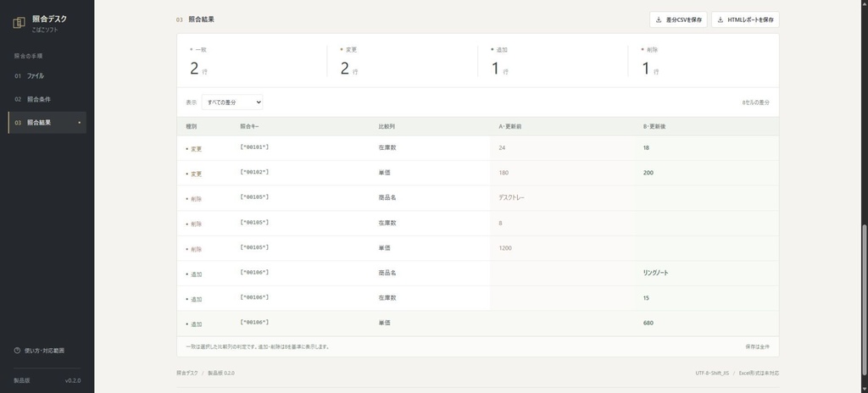Click the 変更 label in the 00101 row
The image size is (868, 393).
[196, 149]
